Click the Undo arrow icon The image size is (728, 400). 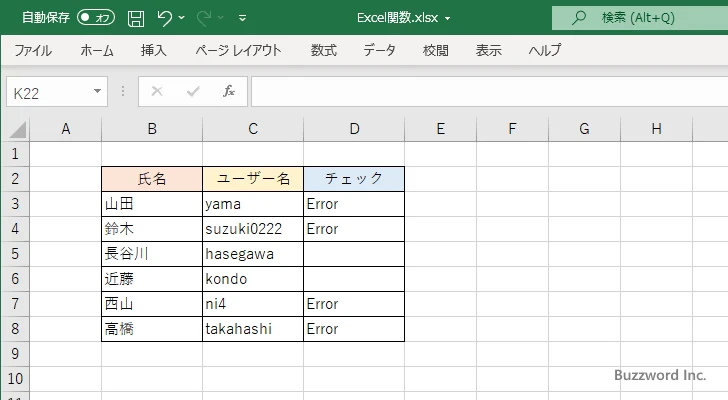(165, 18)
